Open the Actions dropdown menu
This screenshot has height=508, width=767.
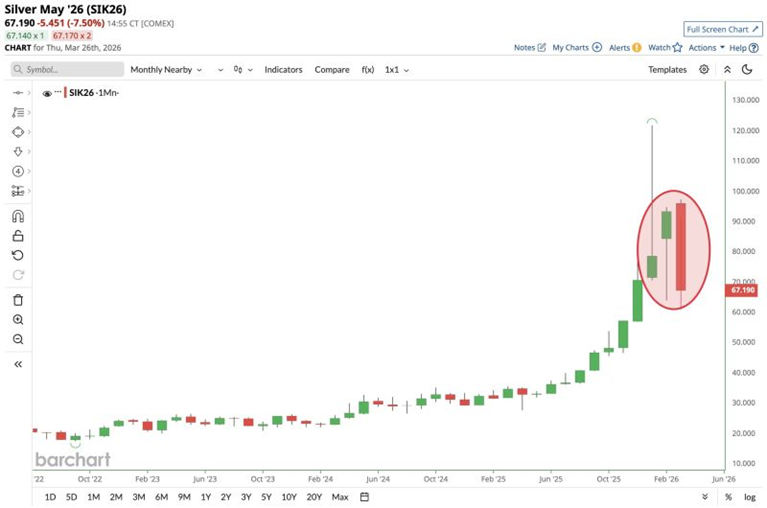click(705, 47)
